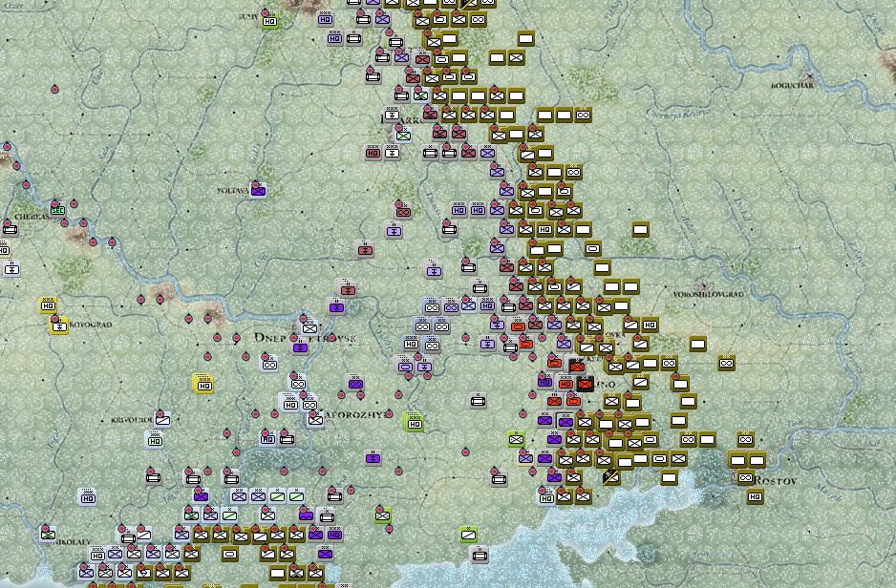Click blank Soviet counter directly south of Voroshilovgrad
The image size is (896, 588).
click(697, 344)
